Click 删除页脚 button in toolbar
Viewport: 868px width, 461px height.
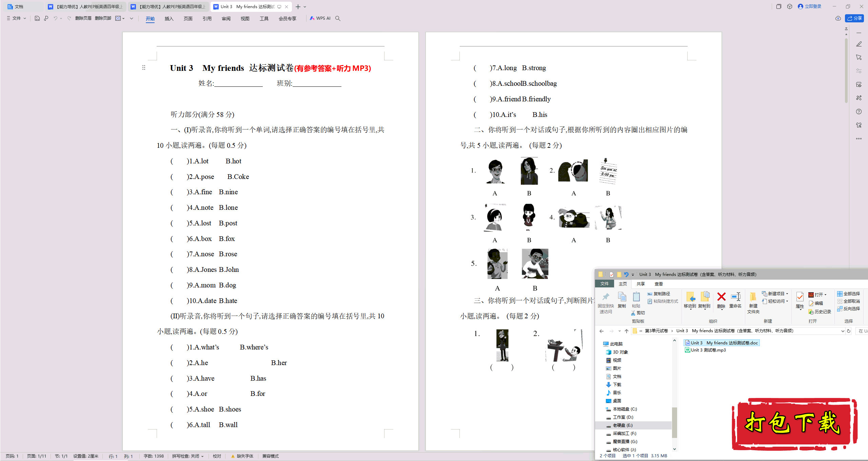click(103, 18)
